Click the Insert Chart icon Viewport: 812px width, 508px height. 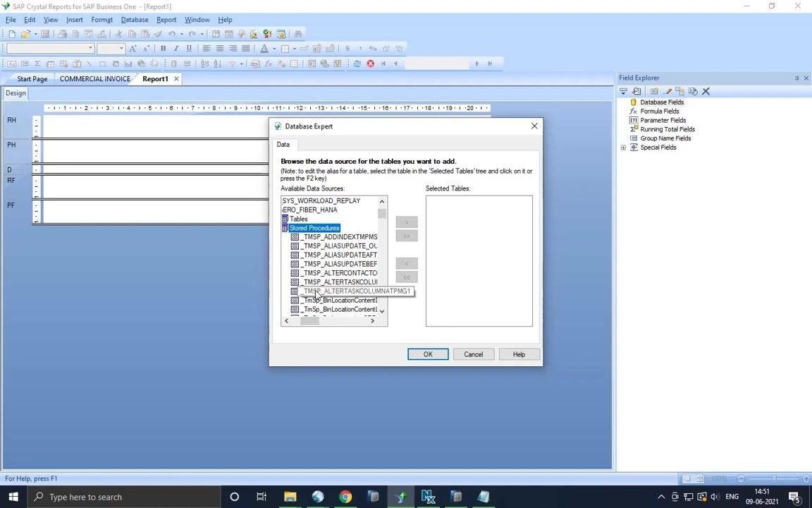pyautogui.click(x=128, y=64)
